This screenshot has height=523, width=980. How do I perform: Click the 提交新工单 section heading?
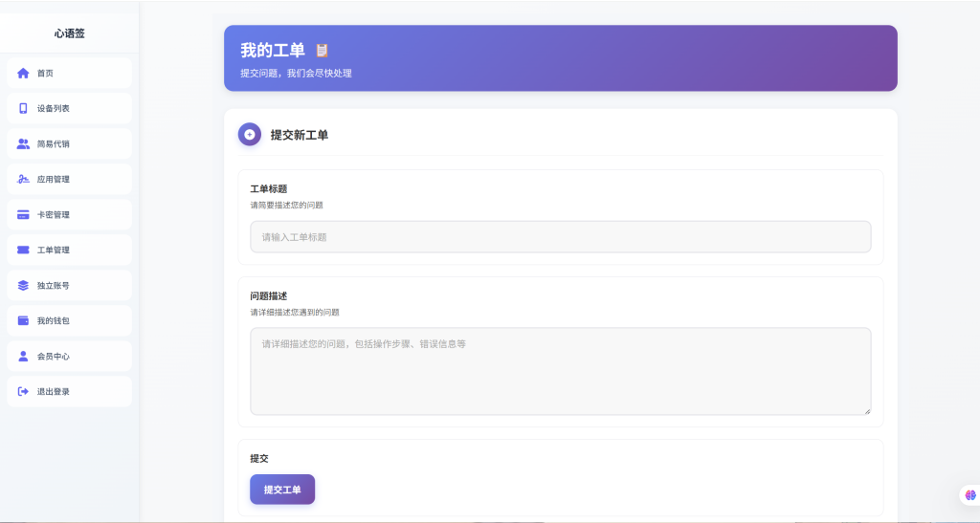[x=300, y=135]
